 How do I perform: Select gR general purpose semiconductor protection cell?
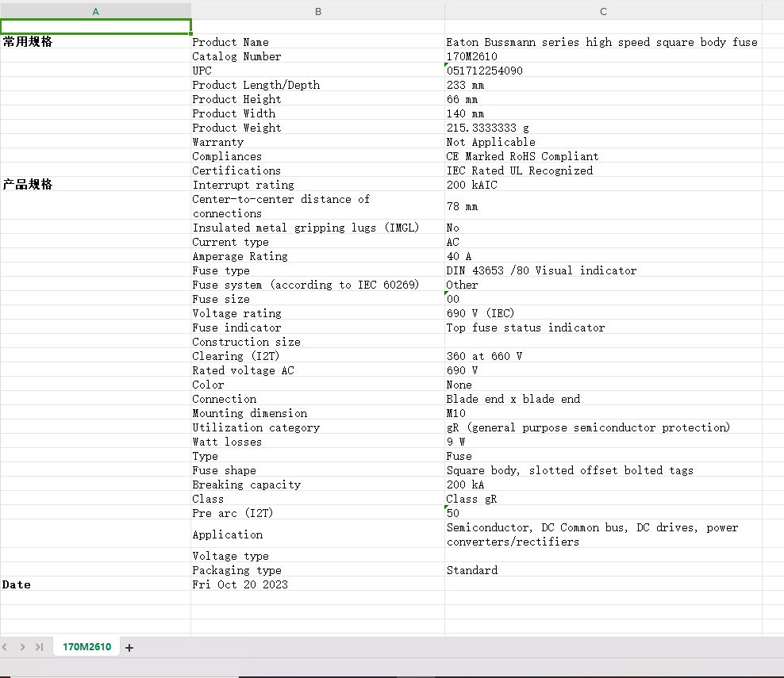coord(603,427)
